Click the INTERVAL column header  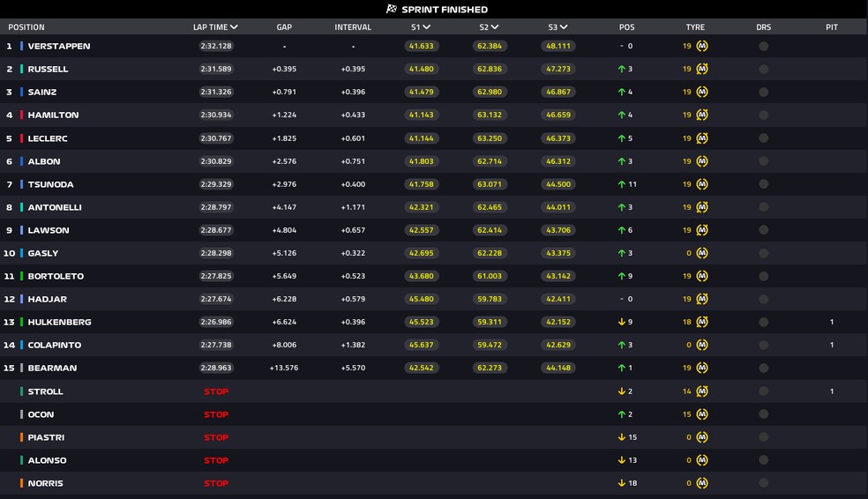[x=353, y=27]
